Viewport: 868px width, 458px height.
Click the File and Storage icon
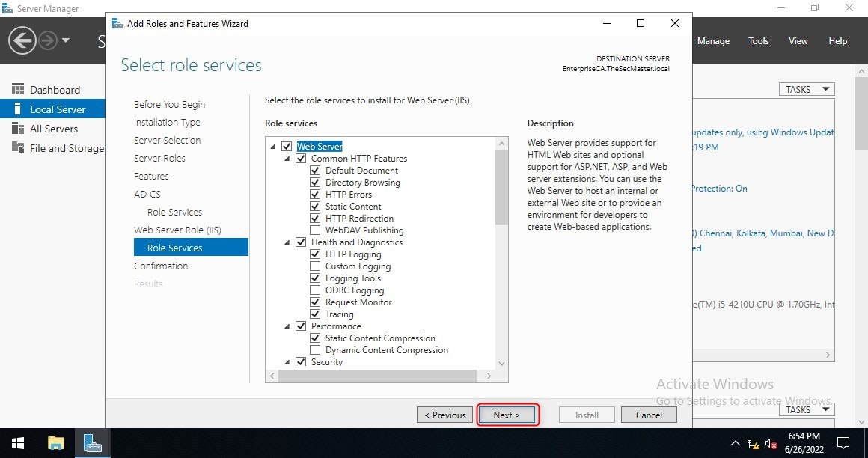pos(18,148)
